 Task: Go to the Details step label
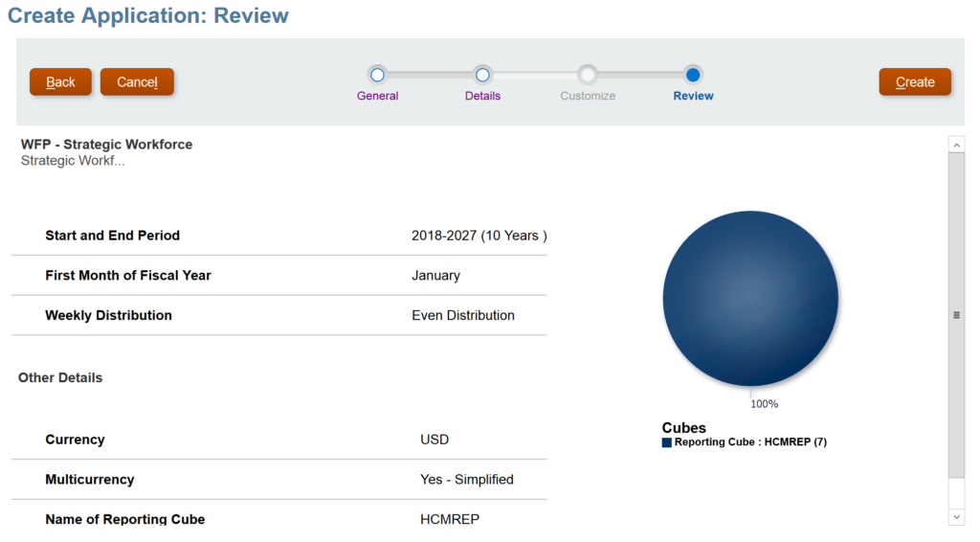click(482, 96)
